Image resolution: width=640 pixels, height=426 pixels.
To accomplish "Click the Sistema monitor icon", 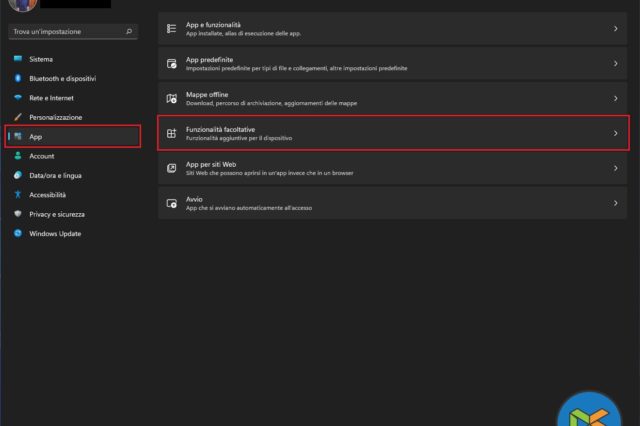I will click(18, 59).
